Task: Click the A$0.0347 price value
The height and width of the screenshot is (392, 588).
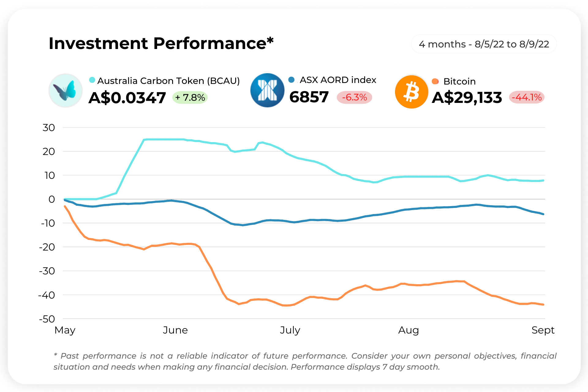Action: 127,98
